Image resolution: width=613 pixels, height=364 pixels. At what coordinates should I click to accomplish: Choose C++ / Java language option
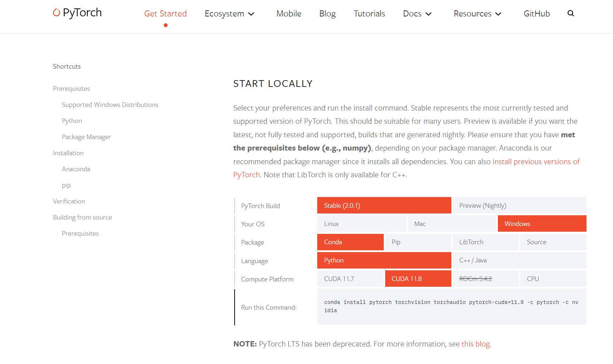(x=519, y=260)
